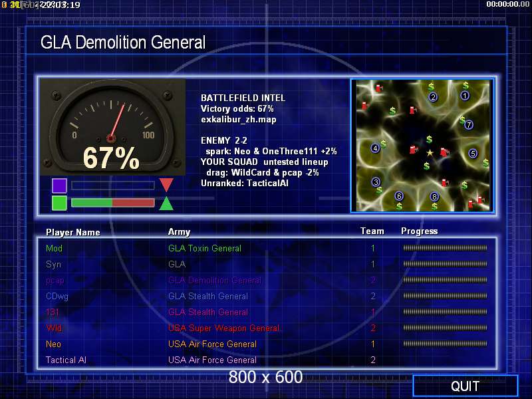Select player name 131
This screenshot has height=399, width=532.
pos(53,312)
